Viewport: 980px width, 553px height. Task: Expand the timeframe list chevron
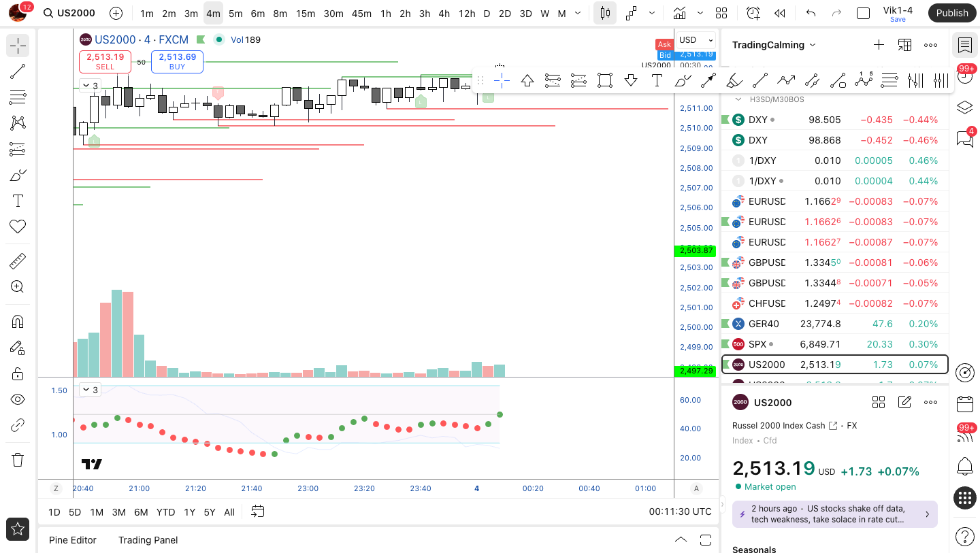(x=578, y=13)
